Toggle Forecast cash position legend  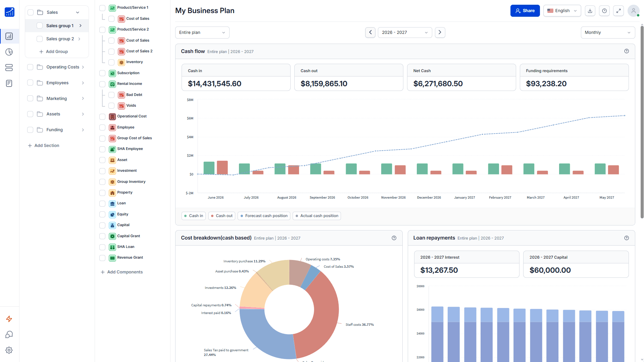pos(264,216)
